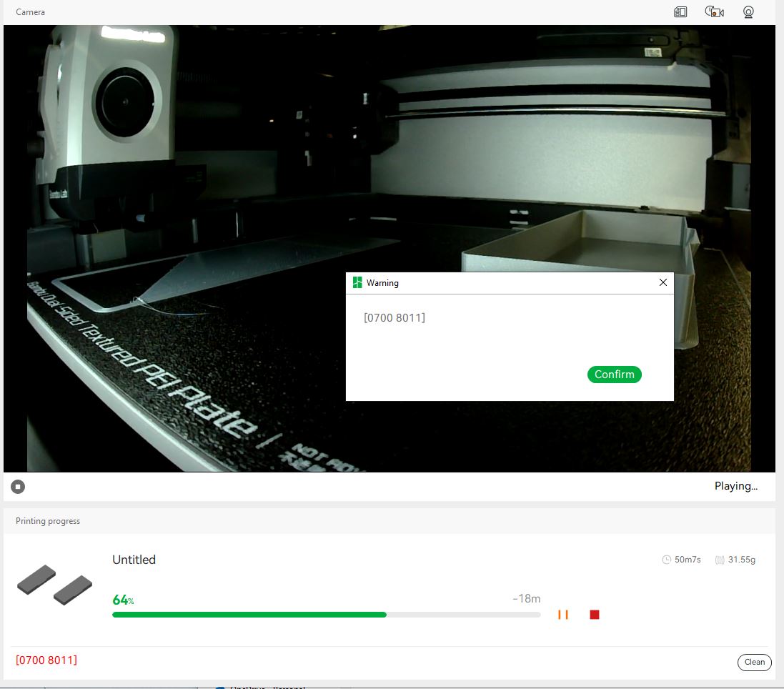784x689 pixels.
Task: Click the -18m remaining time label
Action: pyautogui.click(x=528, y=598)
